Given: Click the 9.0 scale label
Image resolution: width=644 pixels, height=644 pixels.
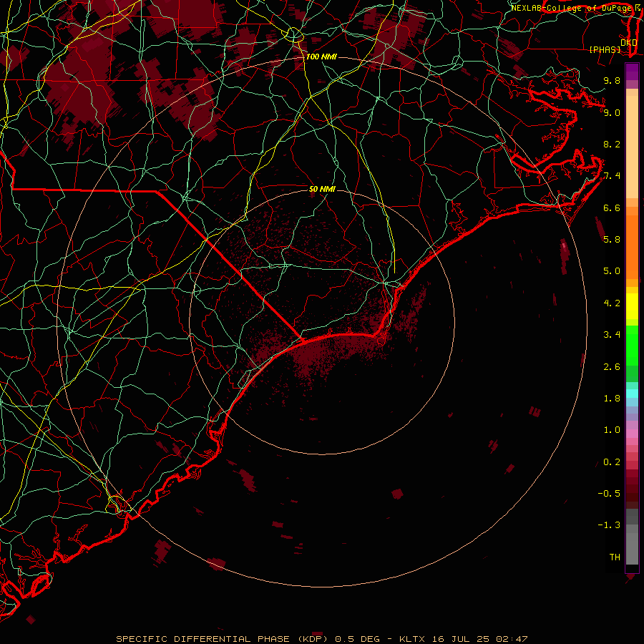Looking at the screenshot, I should 612,112.
